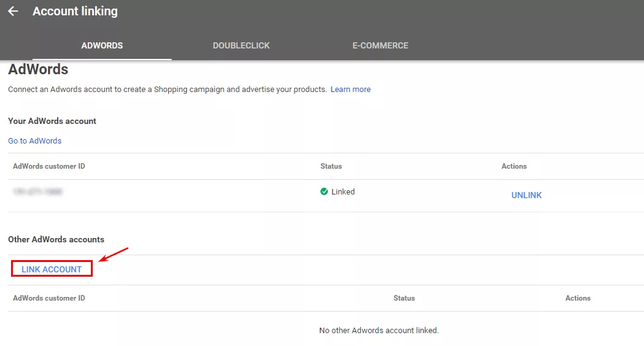Follow the Go to AdWords link
This screenshot has height=346, width=644.
pyautogui.click(x=34, y=140)
